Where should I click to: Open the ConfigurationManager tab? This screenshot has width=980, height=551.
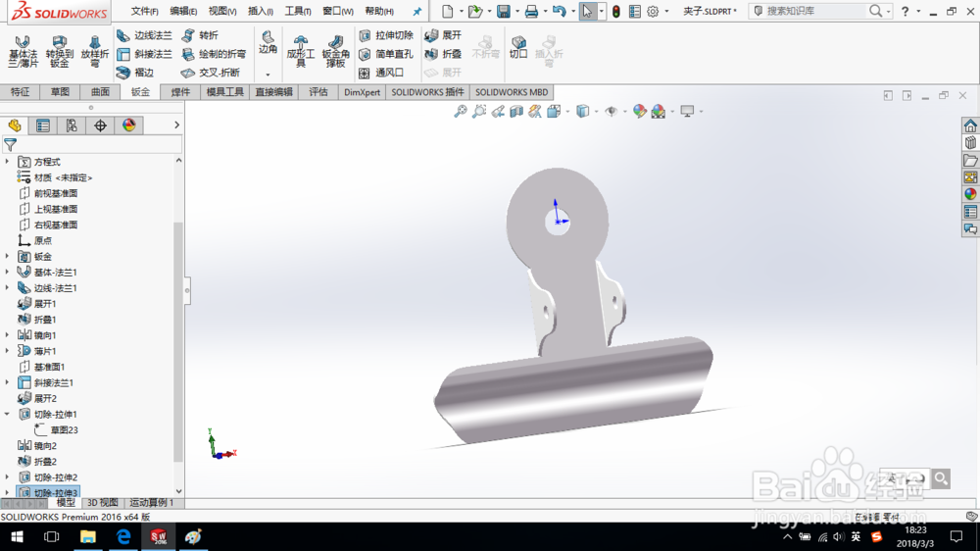(x=72, y=125)
